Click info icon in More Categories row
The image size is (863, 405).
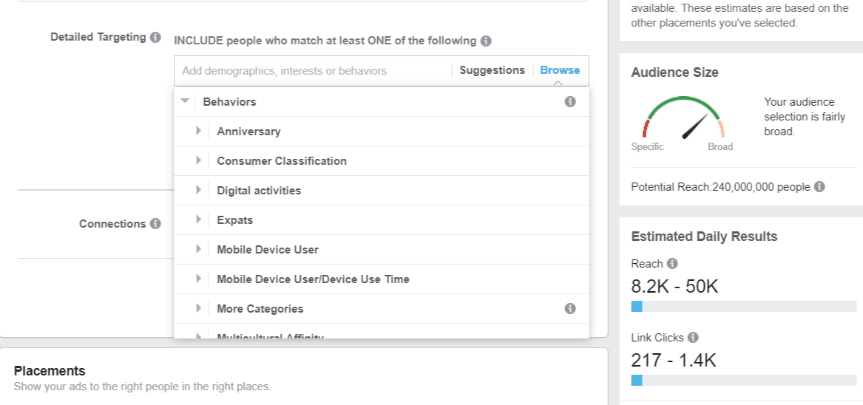[570, 309]
